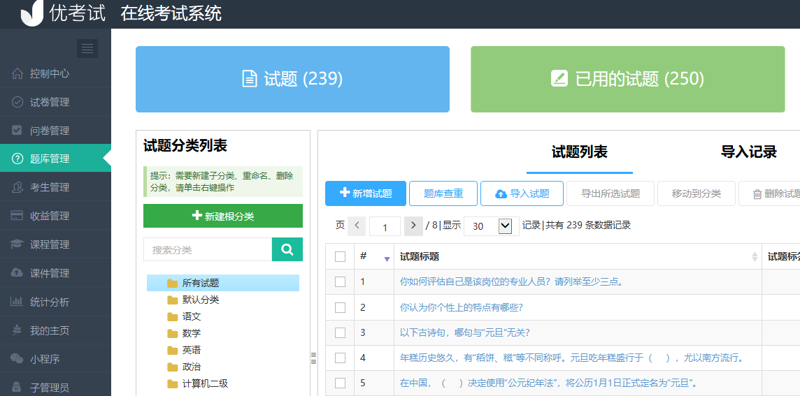The width and height of the screenshot is (800, 396).
Task: Click the edit icon in 已用的试题 card
Action: (559, 79)
